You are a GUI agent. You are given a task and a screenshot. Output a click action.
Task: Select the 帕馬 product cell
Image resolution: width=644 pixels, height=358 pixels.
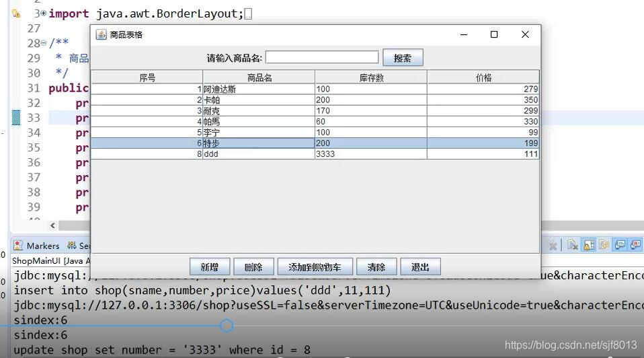[259, 122]
